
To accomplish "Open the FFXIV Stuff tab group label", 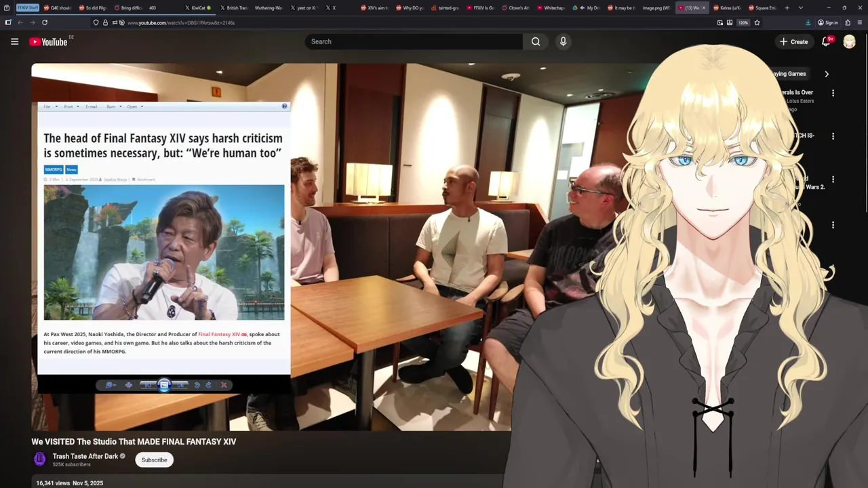I will point(28,7).
